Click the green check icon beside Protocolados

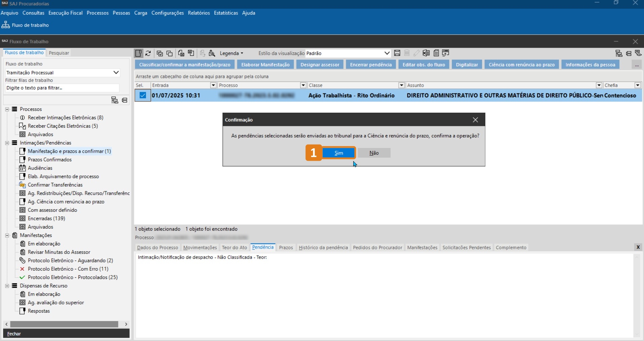[23, 277]
